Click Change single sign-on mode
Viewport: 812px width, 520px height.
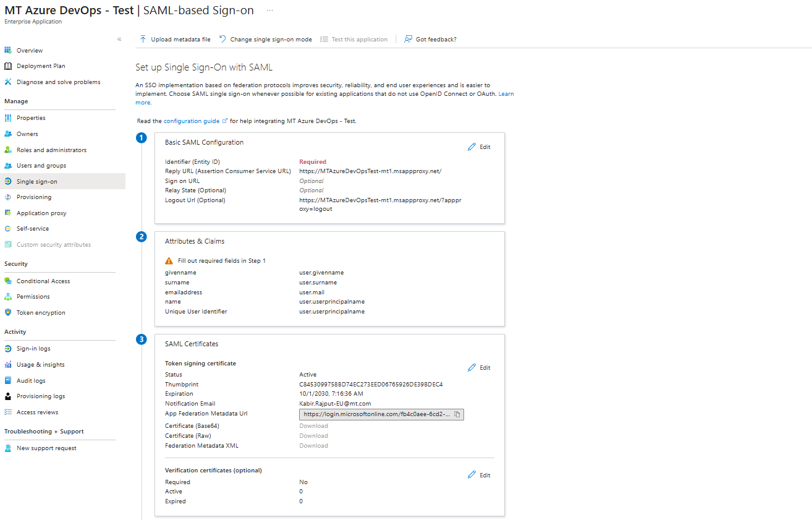(266, 39)
